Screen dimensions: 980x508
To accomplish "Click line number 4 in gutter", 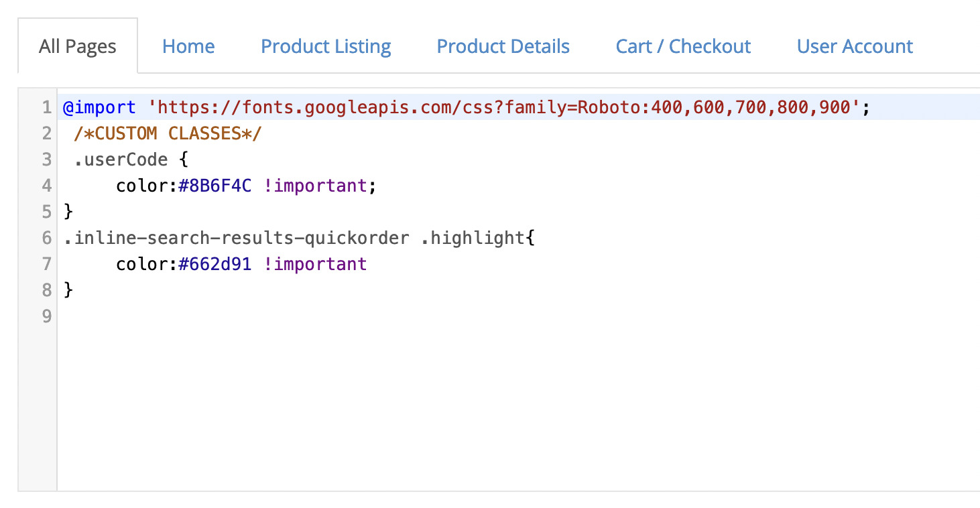I will [x=46, y=186].
